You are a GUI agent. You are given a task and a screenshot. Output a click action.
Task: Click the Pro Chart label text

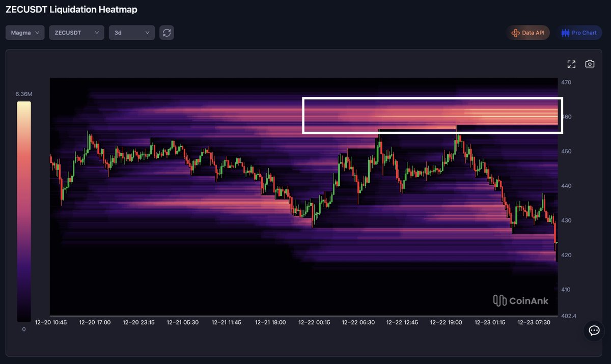pyautogui.click(x=584, y=32)
